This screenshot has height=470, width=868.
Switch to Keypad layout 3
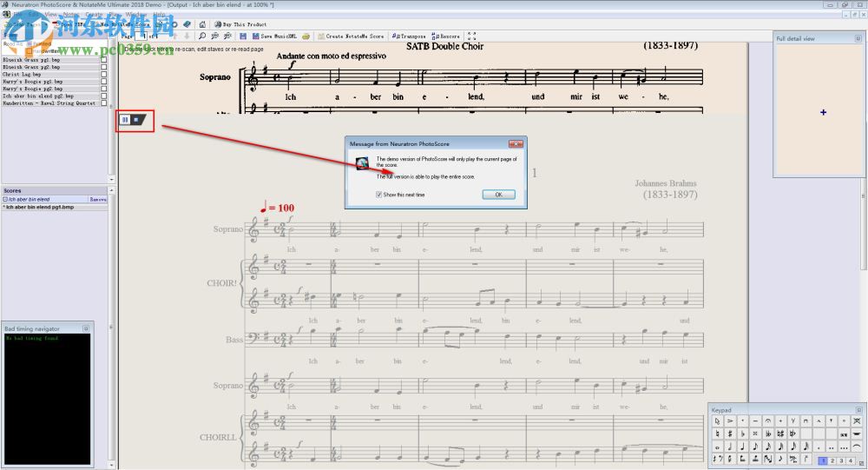point(841,460)
